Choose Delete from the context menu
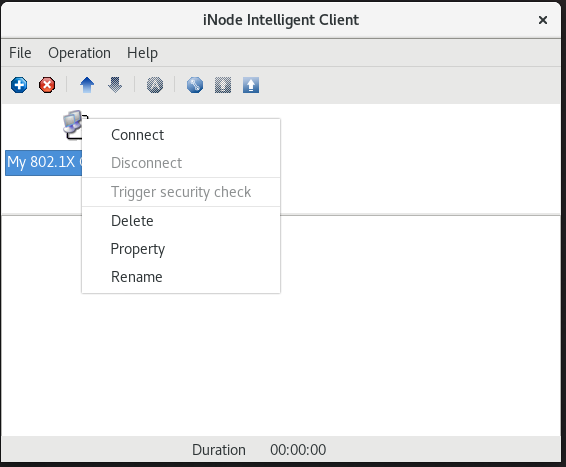 coord(181,221)
